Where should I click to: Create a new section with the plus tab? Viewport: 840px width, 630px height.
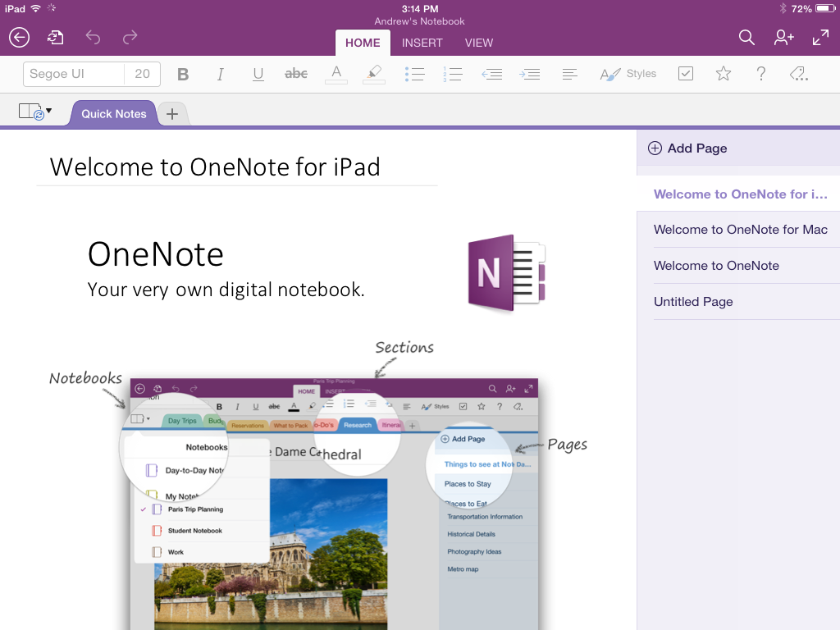(171, 114)
